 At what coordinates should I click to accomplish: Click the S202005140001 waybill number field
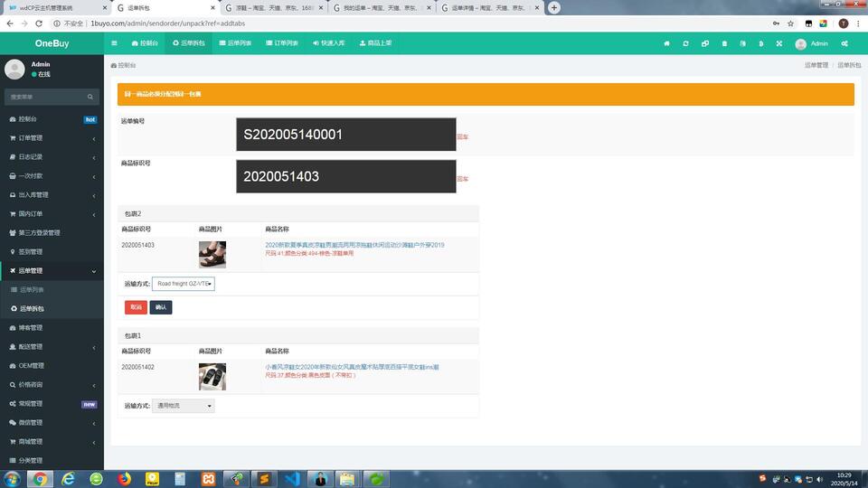(346, 134)
